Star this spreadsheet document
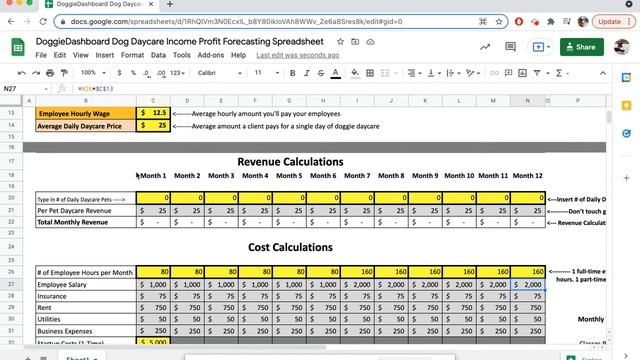 tap(340, 42)
